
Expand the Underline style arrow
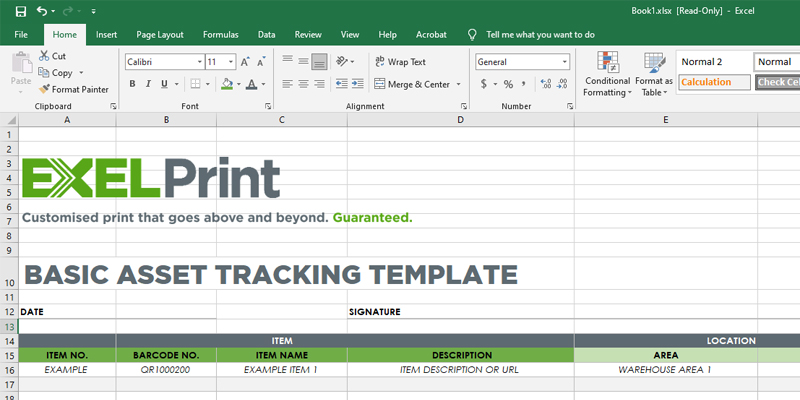click(x=177, y=84)
